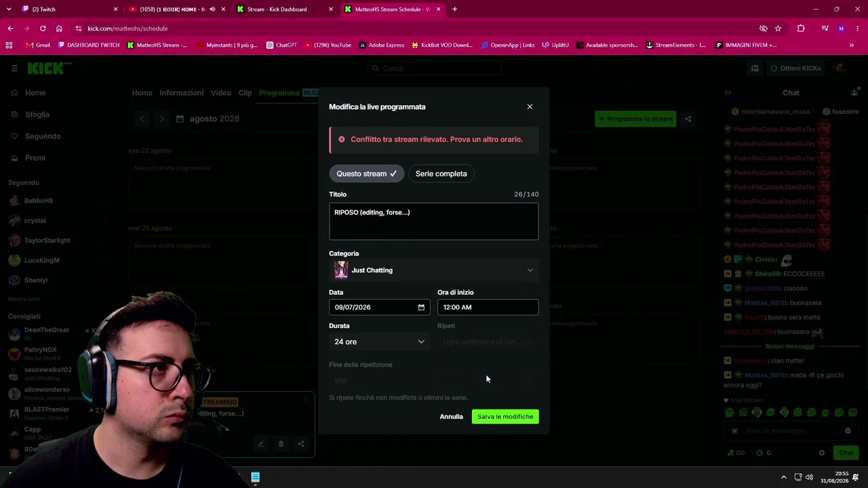
Task: Click the Data field showing 09/07/2026
Action: tap(380, 307)
